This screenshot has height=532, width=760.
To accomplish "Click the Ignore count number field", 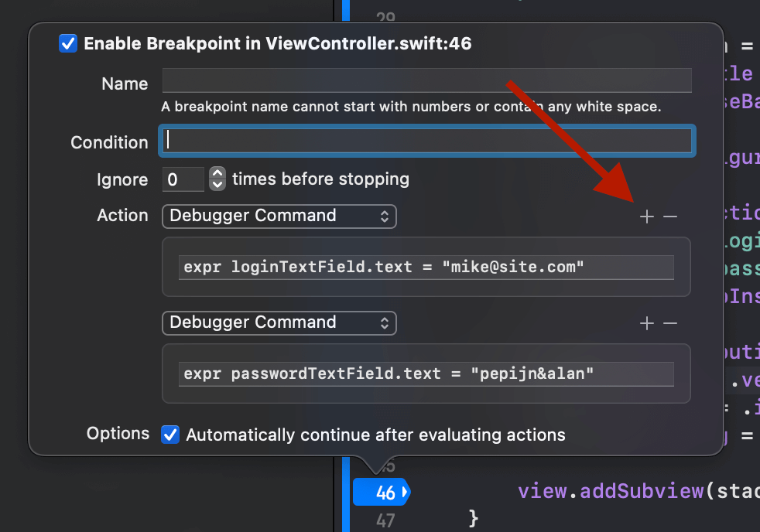I will (x=183, y=179).
